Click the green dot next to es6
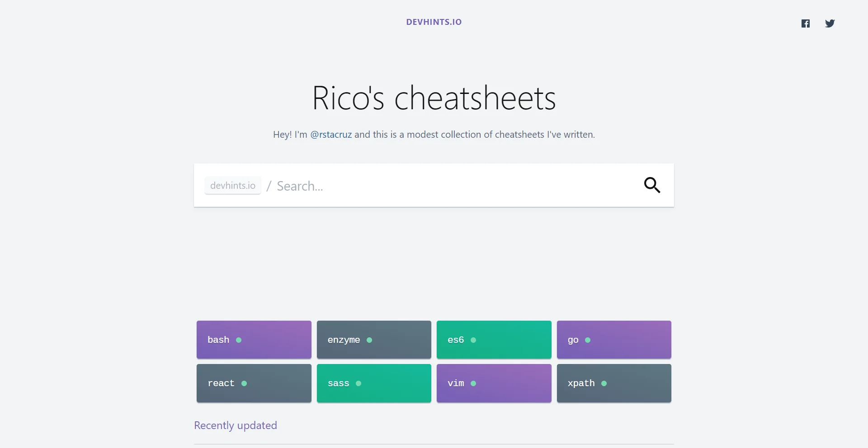Viewport: 868px width, 448px height. pos(473,340)
